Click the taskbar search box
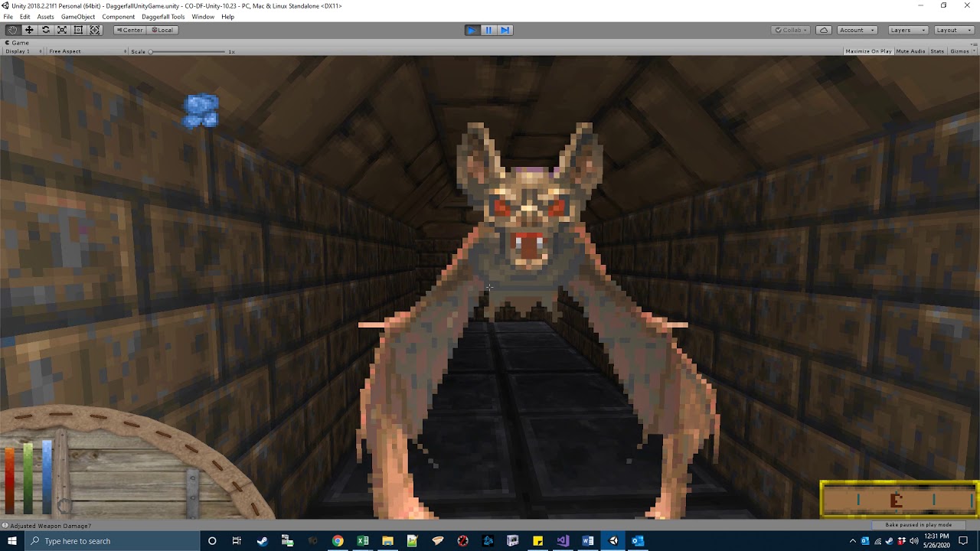 112,541
